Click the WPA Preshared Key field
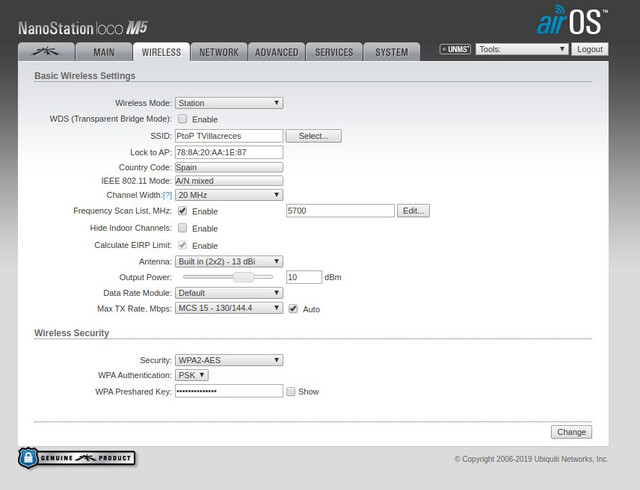 pos(229,391)
